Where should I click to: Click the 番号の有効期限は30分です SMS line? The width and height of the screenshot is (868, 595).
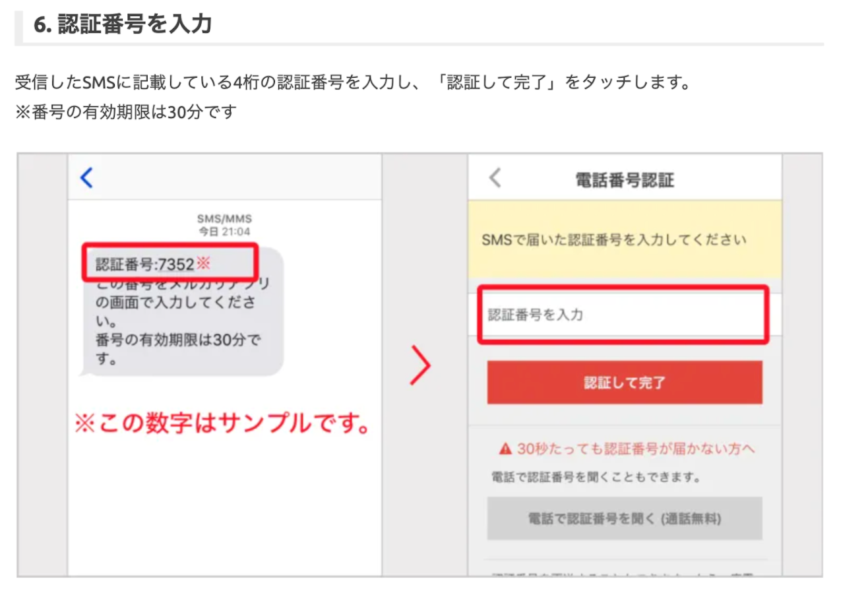[x=179, y=350]
